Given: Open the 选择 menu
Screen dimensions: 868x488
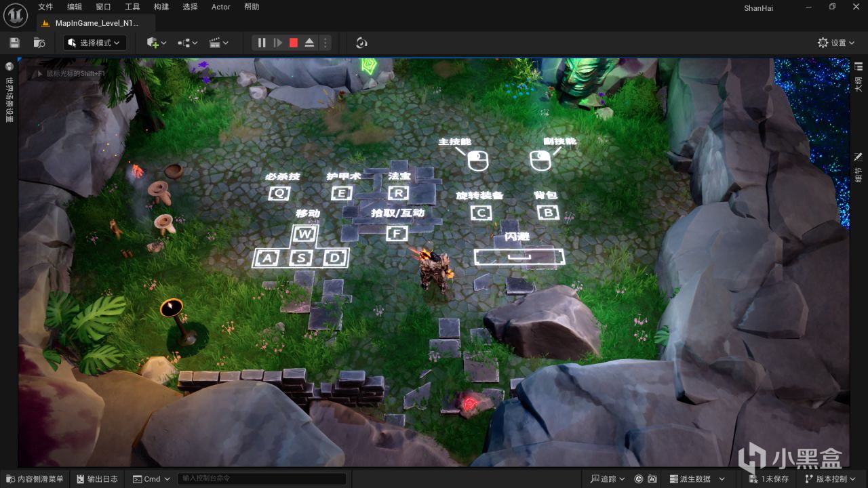Looking at the screenshot, I should pyautogui.click(x=190, y=7).
